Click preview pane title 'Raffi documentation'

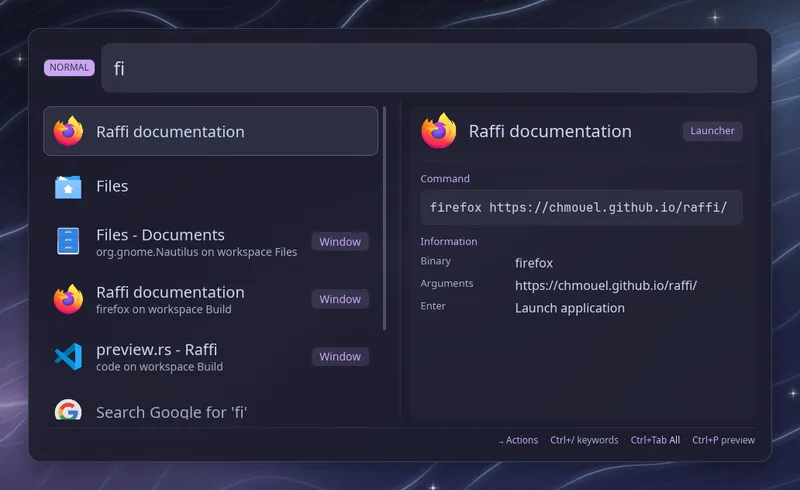pos(550,131)
